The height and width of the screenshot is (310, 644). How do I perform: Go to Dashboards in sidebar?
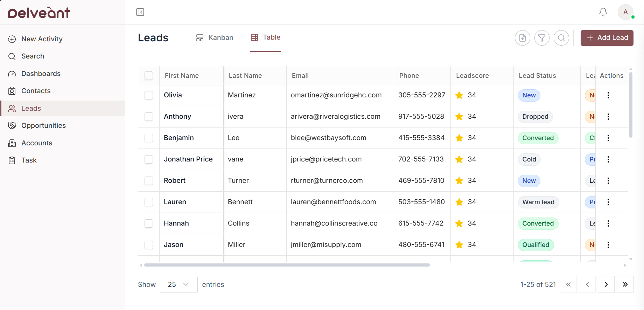pyautogui.click(x=41, y=74)
